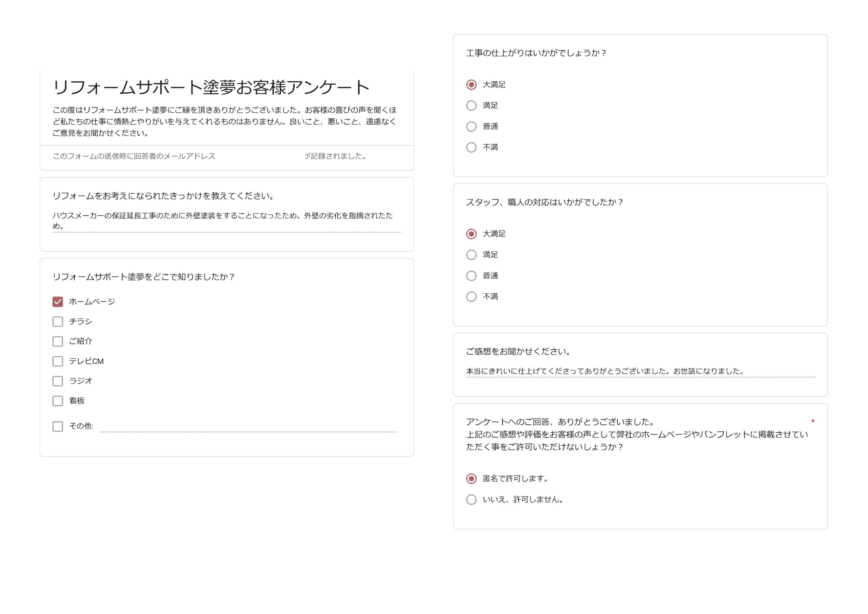Screen dimensions: 868x614
Task: Select 普通 for スタッフ対応 question
Action: (471, 276)
